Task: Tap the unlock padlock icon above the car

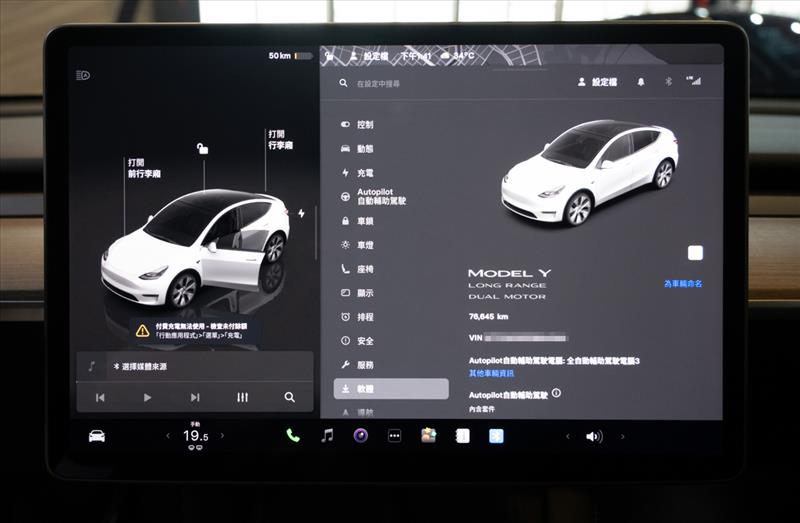Action: point(203,148)
